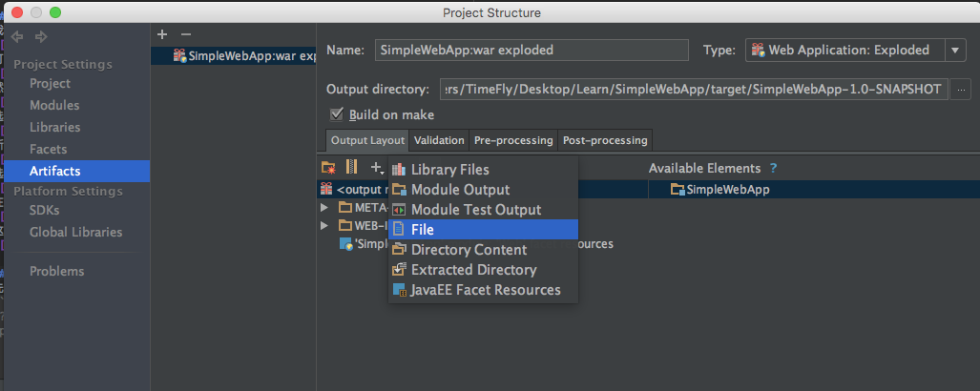Edit the artifact Name field
The height and width of the screenshot is (391, 980).
tap(532, 50)
